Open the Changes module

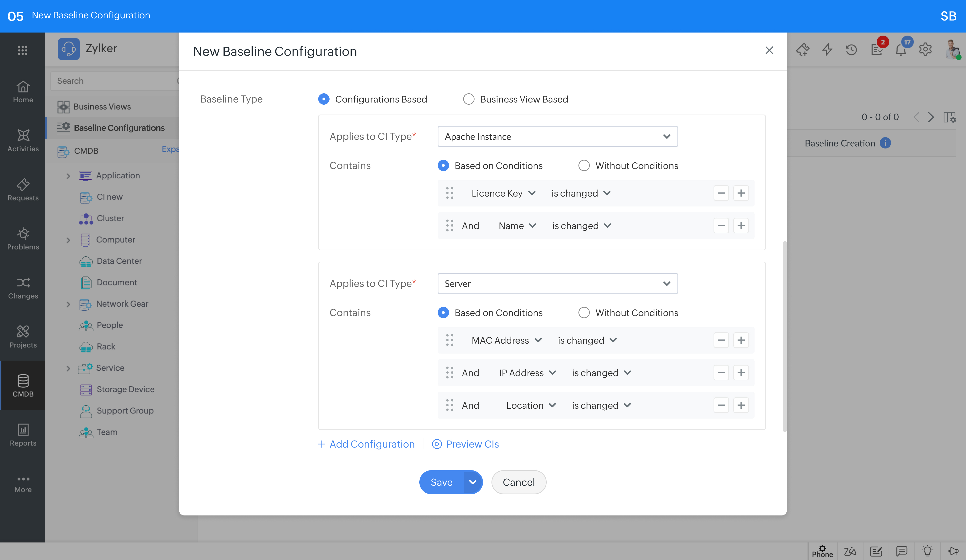(x=23, y=288)
